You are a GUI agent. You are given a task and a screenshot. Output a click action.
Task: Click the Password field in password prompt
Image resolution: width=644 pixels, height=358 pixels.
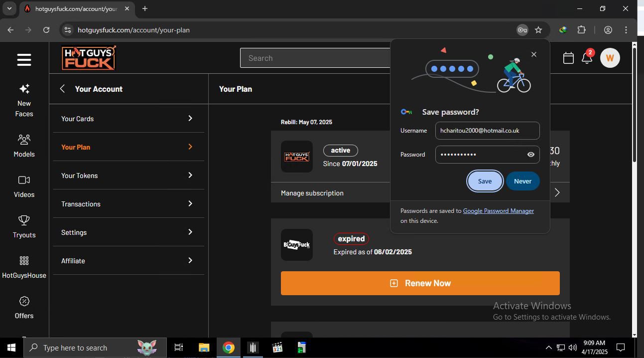[x=487, y=155]
